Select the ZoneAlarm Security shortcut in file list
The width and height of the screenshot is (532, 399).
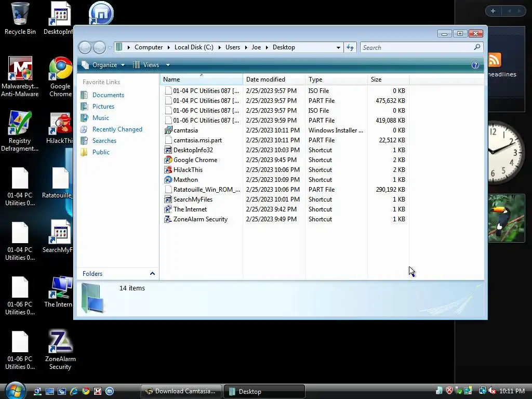(x=285, y=219)
